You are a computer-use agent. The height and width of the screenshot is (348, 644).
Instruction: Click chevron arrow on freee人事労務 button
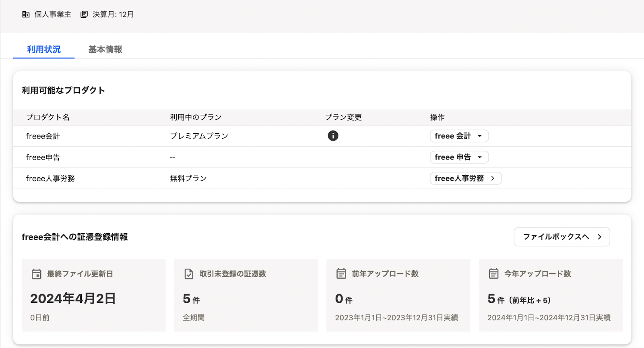(493, 178)
